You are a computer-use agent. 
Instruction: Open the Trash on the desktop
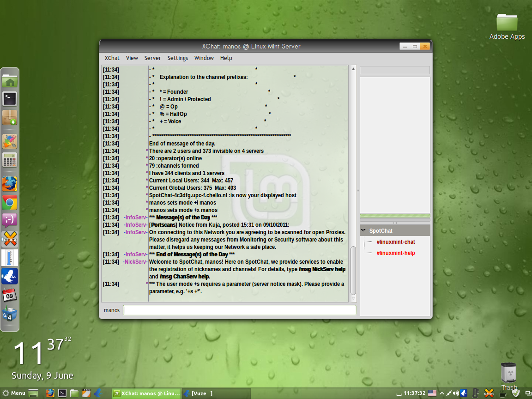(x=508, y=377)
